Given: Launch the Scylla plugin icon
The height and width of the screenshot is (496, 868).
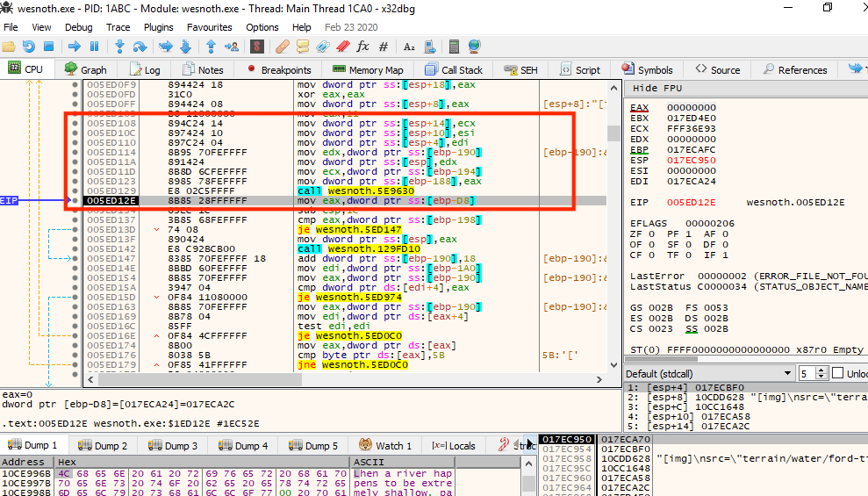Looking at the screenshot, I should (x=257, y=47).
